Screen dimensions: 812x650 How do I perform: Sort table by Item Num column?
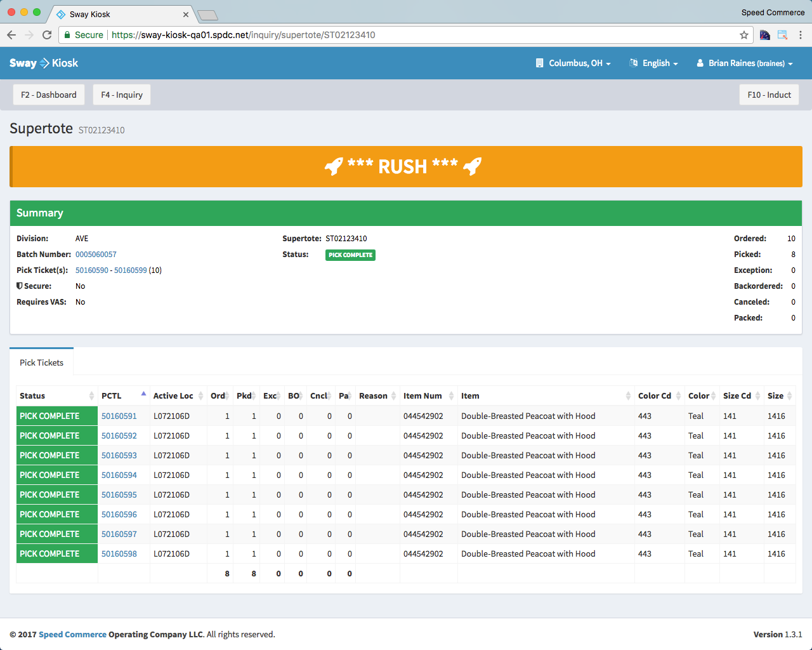[x=428, y=395]
